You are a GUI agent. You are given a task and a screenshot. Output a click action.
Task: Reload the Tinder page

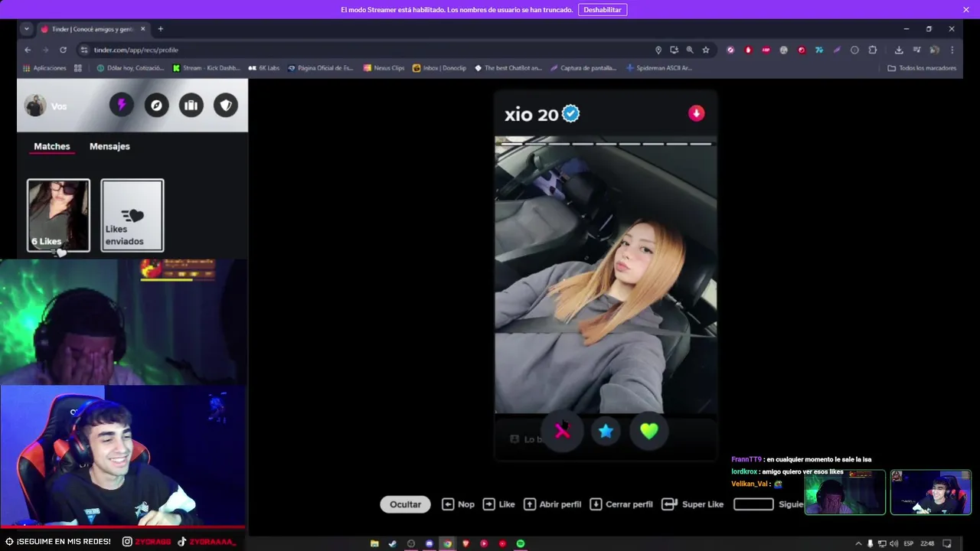pos(63,50)
